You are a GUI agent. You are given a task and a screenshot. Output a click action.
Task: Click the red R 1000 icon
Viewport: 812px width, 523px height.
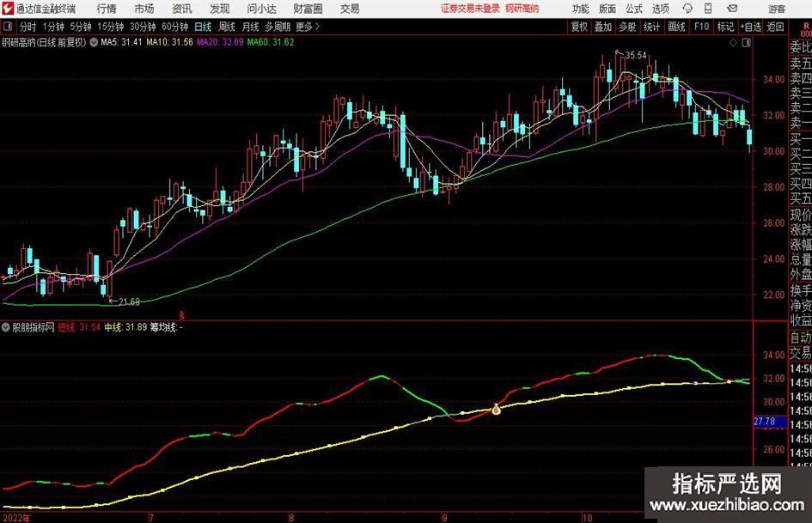806,29
